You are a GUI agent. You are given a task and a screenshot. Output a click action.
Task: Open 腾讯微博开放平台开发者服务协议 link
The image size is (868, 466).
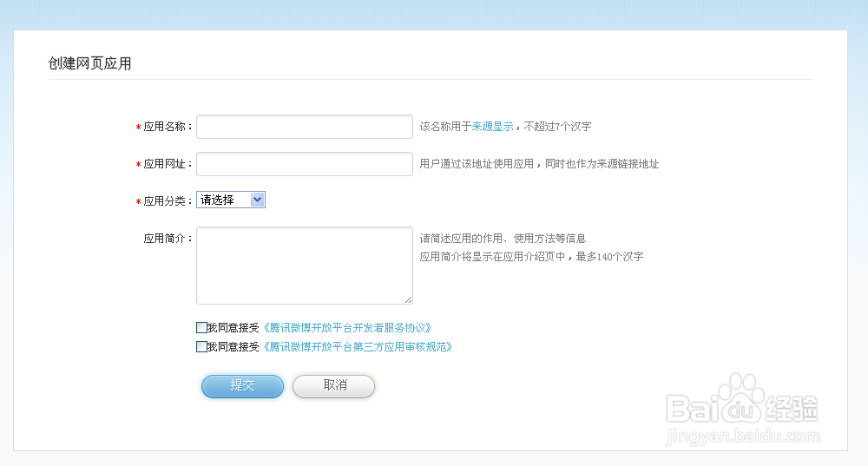click(x=347, y=328)
